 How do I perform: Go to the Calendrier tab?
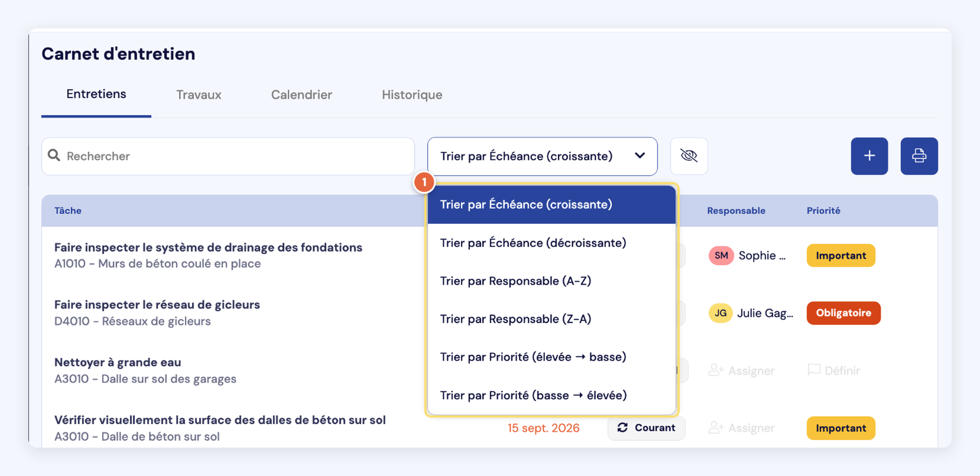[301, 94]
